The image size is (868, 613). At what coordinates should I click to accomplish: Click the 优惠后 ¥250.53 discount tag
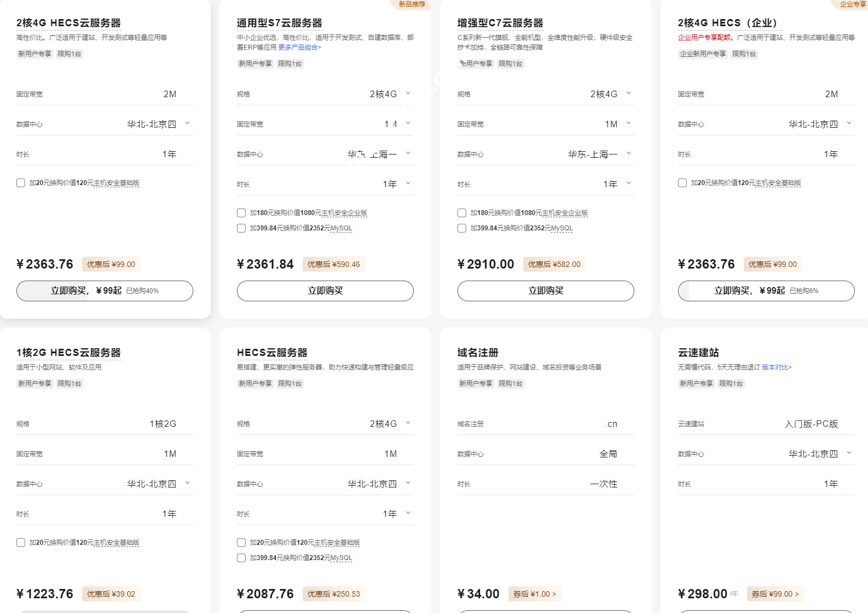point(334,594)
